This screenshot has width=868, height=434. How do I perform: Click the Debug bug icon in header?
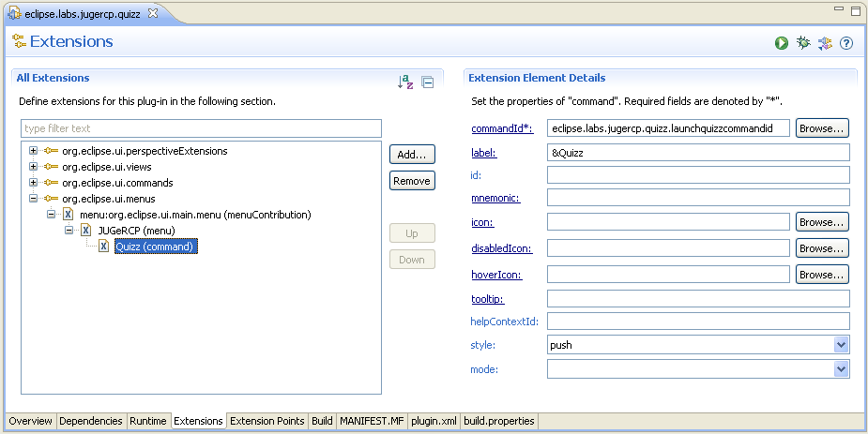(x=803, y=43)
